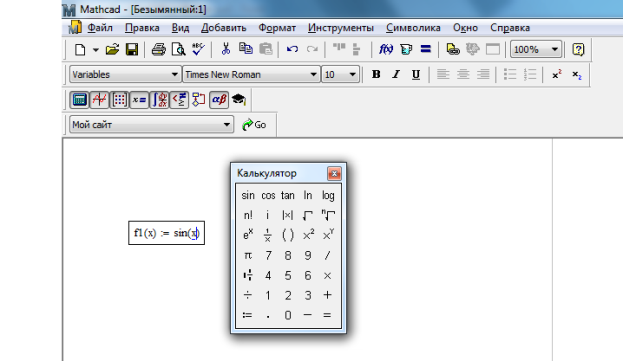Viewport: 623px width, 362px height.
Task: Copy selection with the copy icon
Action: [246, 49]
